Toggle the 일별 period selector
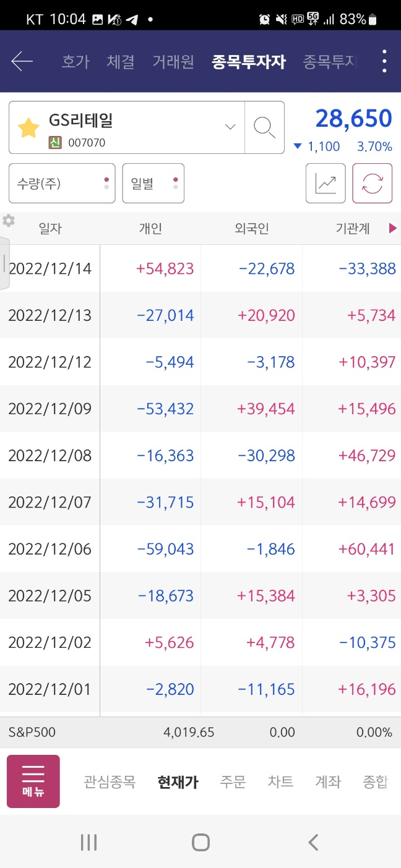401x868 pixels. pos(153,184)
